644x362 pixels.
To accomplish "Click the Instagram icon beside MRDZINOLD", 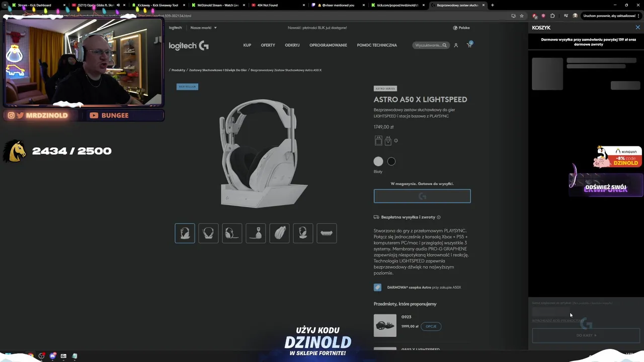I will click(x=11, y=115).
